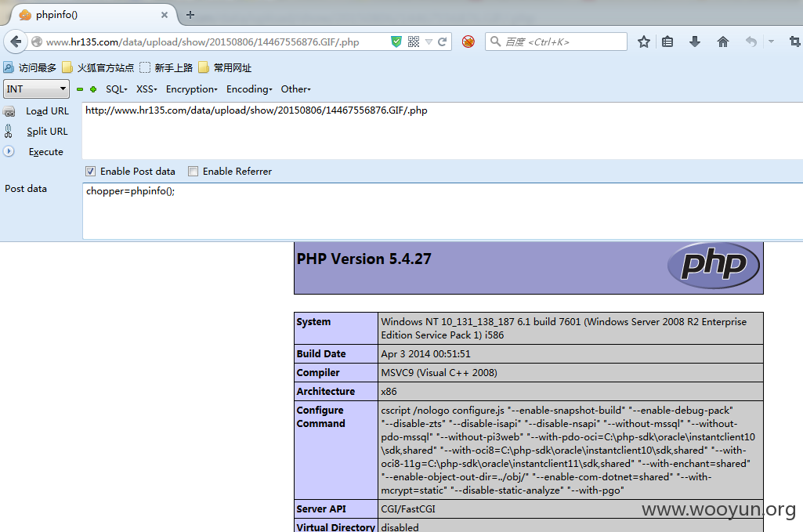Click the undo curved arrow icon
This screenshot has height=532, width=803.
(x=751, y=42)
